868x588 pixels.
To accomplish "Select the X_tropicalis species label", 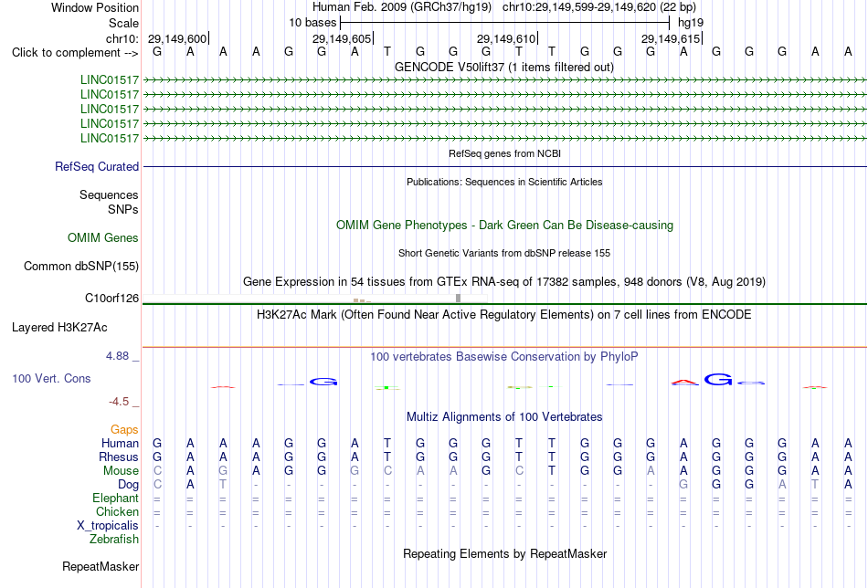I will (x=108, y=526).
